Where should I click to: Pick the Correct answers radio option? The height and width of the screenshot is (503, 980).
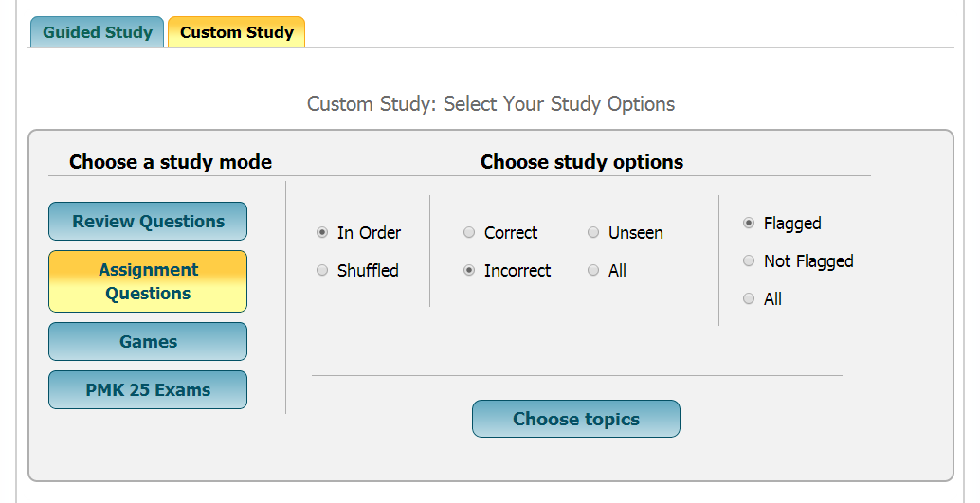click(469, 233)
